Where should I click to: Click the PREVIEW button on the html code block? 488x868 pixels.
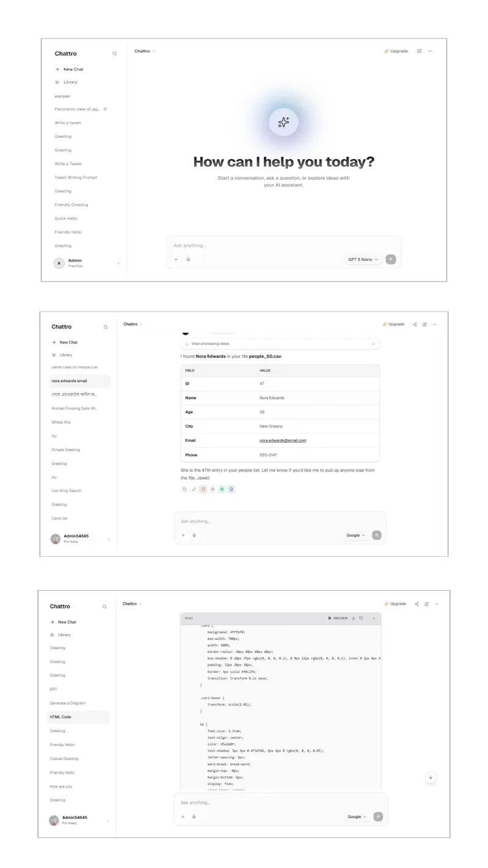pos(338,618)
